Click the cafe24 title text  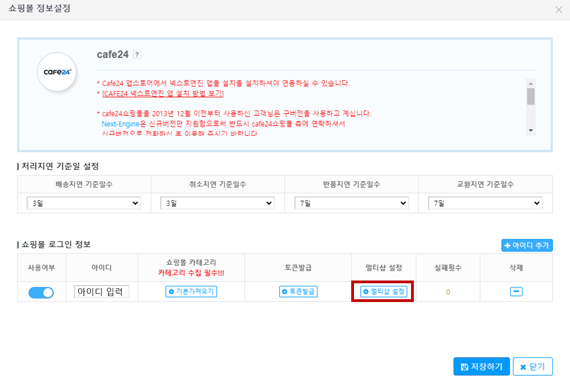pyautogui.click(x=112, y=54)
